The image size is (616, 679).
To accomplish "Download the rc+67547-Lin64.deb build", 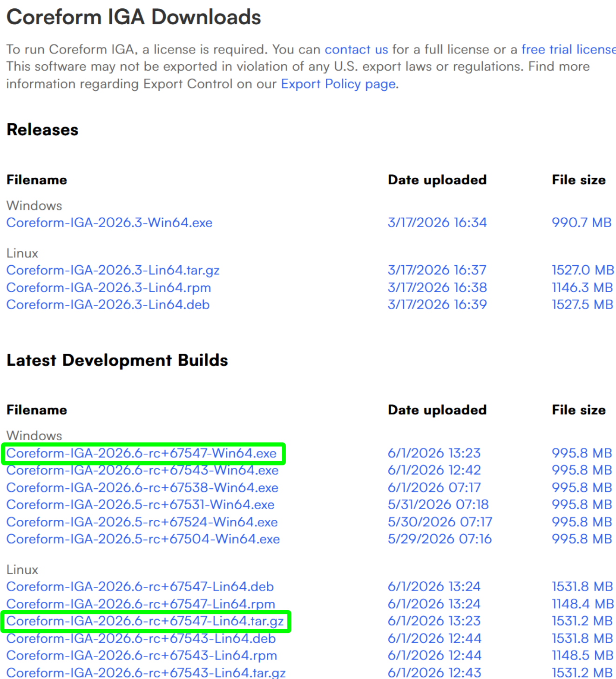I will pyautogui.click(x=140, y=586).
